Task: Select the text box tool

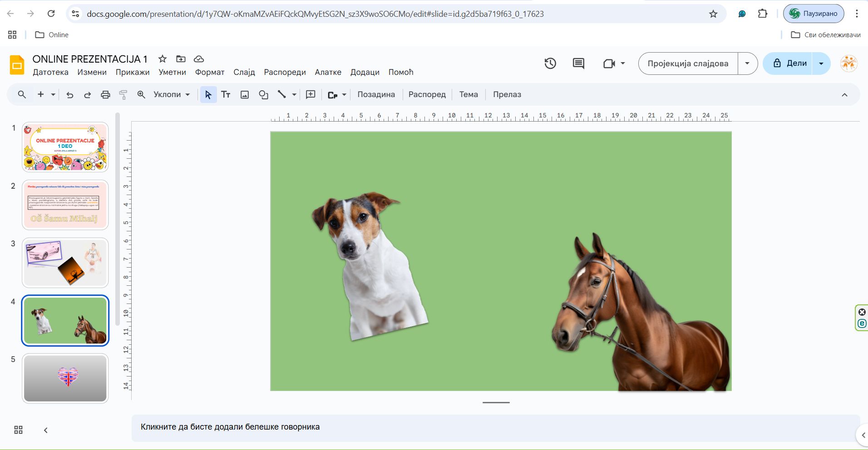Action: tap(226, 94)
